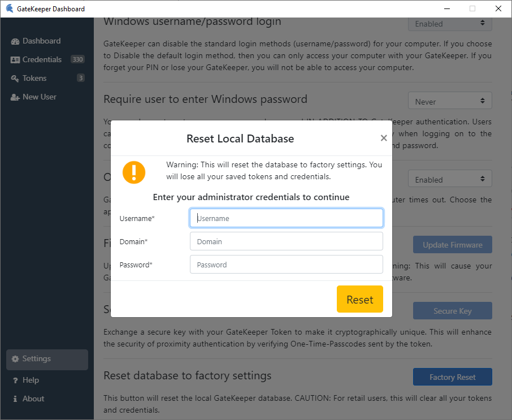Viewport: 512px width, 420px height.
Task: Focus the Username input field
Action: pyautogui.click(x=287, y=218)
